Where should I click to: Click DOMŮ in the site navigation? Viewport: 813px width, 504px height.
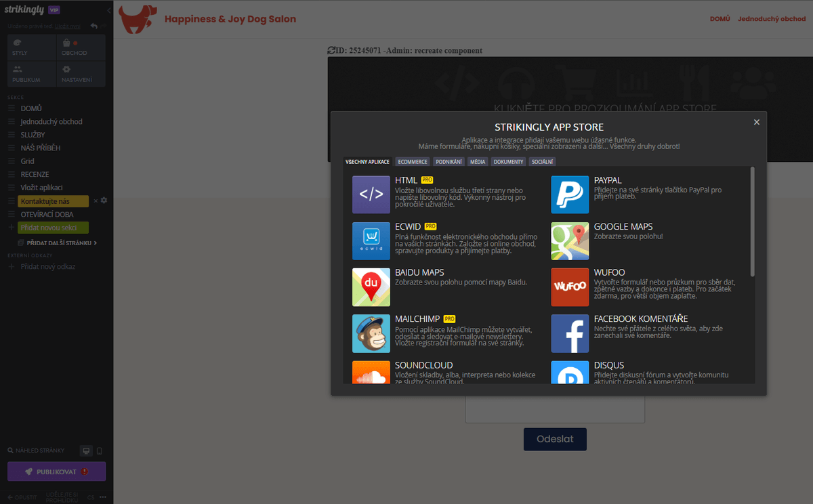click(720, 19)
